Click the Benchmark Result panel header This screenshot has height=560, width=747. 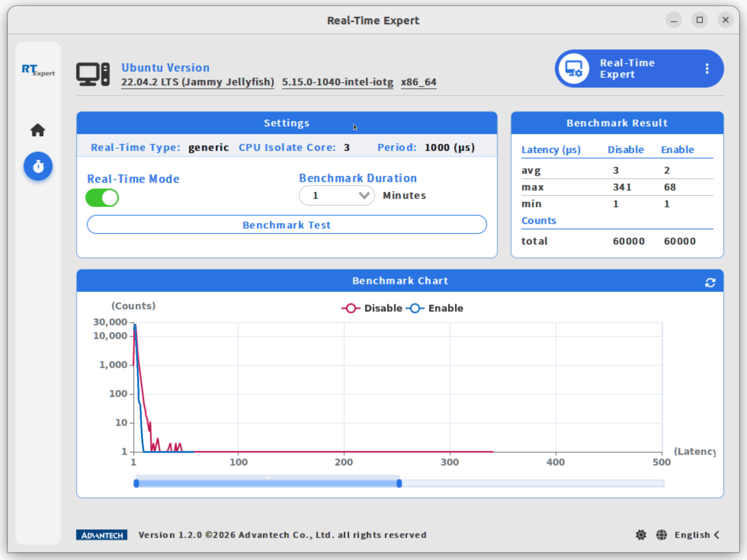click(617, 123)
